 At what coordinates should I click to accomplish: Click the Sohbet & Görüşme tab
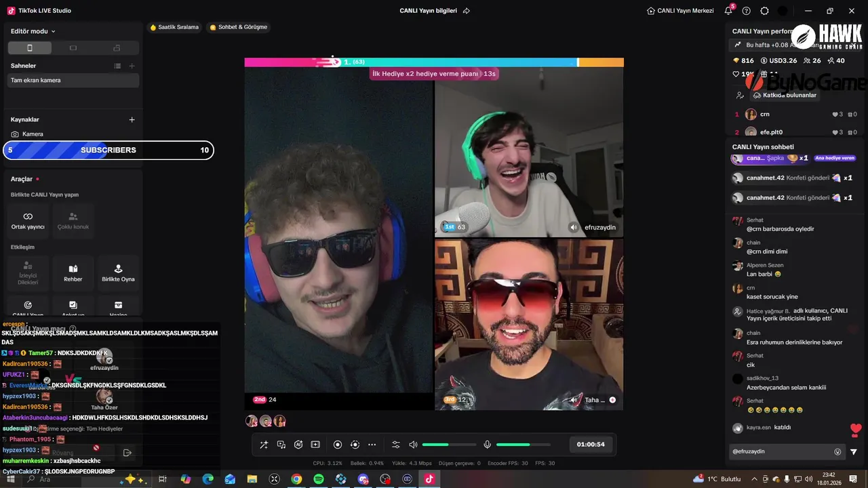pos(239,27)
